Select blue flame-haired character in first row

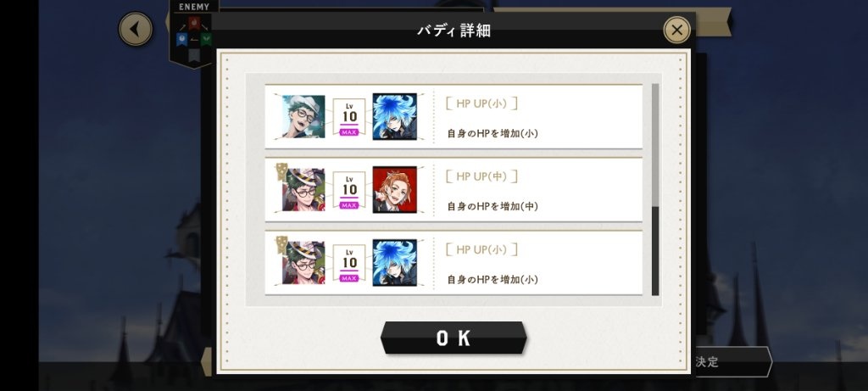point(395,116)
